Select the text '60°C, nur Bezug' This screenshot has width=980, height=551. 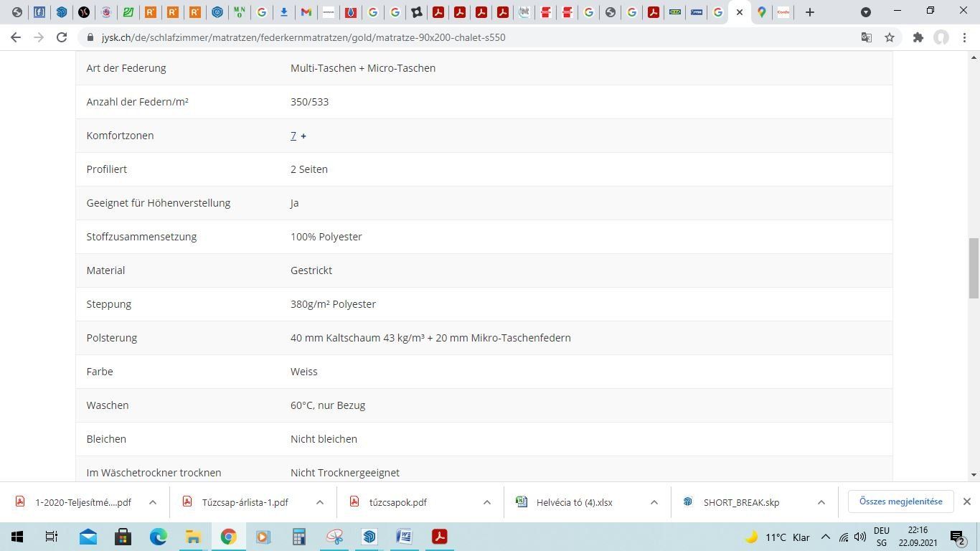point(328,405)
